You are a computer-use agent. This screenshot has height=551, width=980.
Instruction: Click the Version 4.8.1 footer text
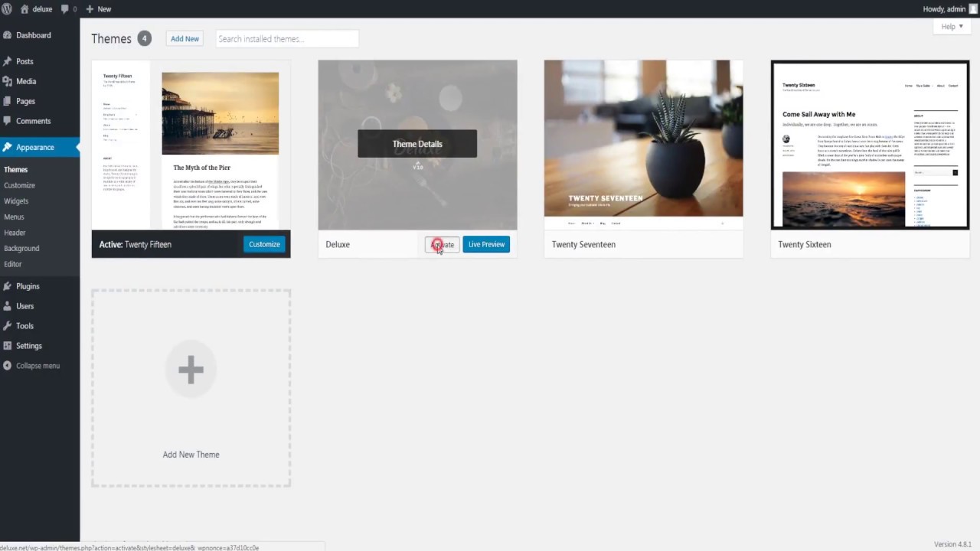[952, 545]
